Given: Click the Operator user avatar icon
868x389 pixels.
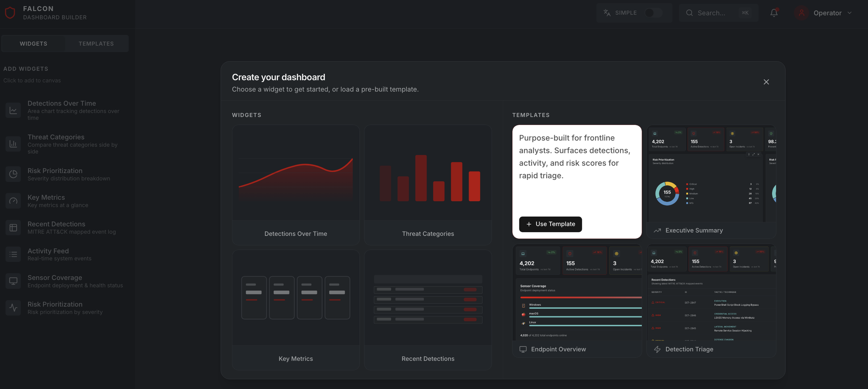Looking at the screenshot, I should click(x=801, y=13).
